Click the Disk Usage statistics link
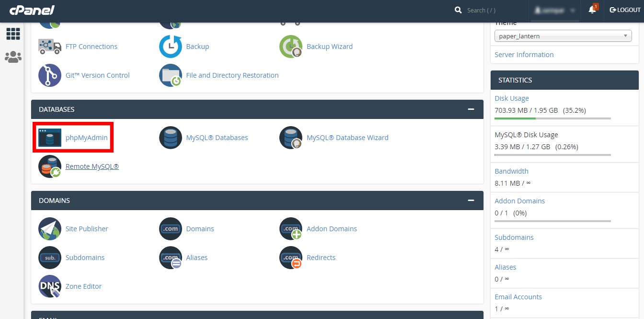Viewport: 644px width, 319px height. (512, 98)
